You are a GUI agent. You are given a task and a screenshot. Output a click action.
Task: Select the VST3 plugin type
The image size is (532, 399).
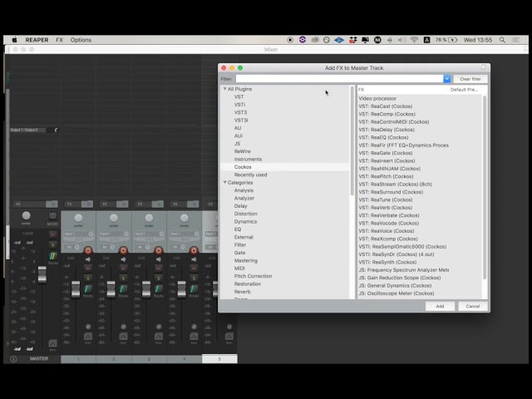pyautogui.click(x=240, y=112)
